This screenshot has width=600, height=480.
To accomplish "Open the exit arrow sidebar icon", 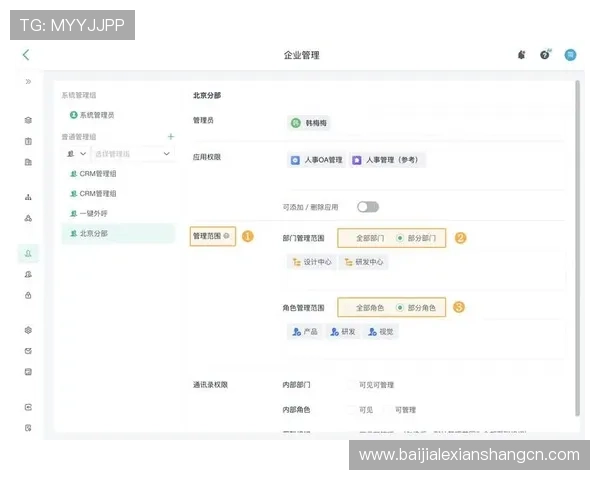I will 28,407.
